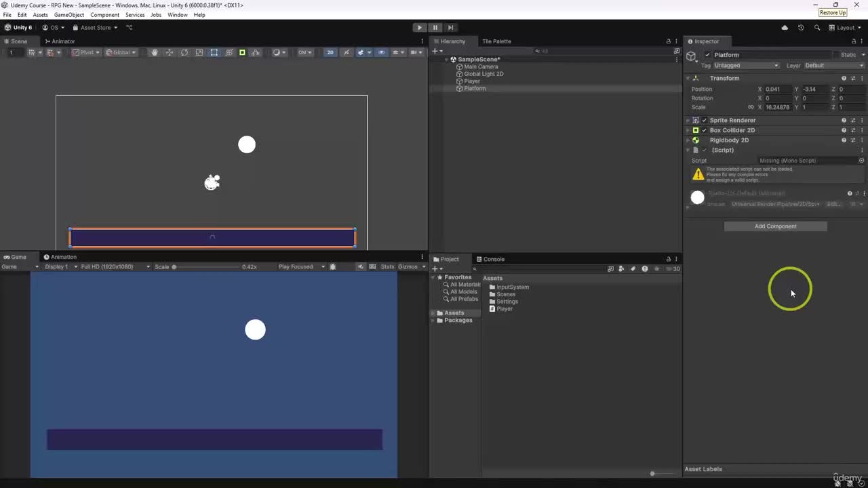Select Player in the Hierarchy

472,81
